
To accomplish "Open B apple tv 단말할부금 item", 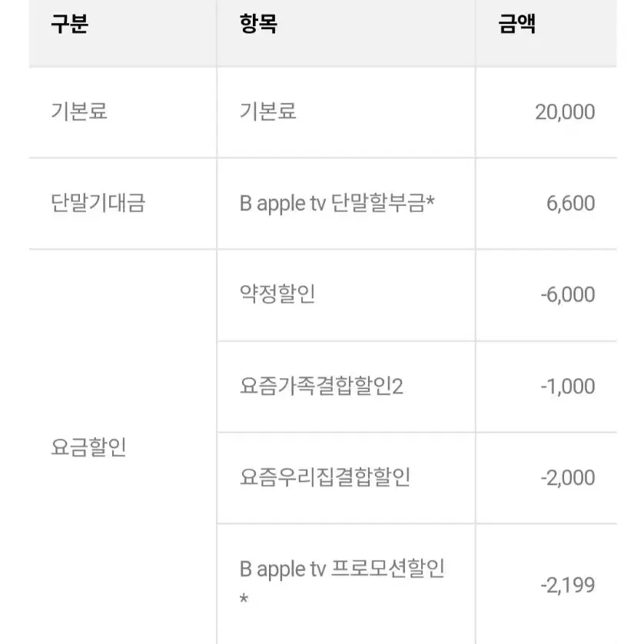I will tap(337, 204).
